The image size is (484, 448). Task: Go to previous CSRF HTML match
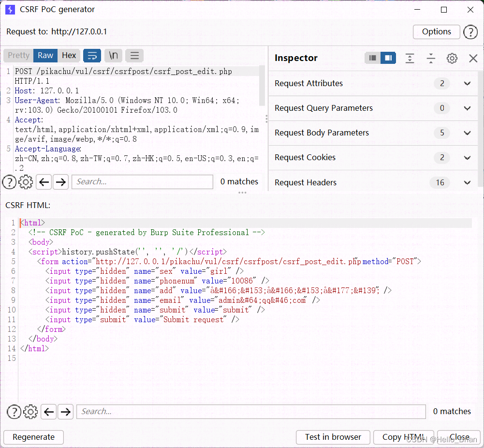[49, 412]
